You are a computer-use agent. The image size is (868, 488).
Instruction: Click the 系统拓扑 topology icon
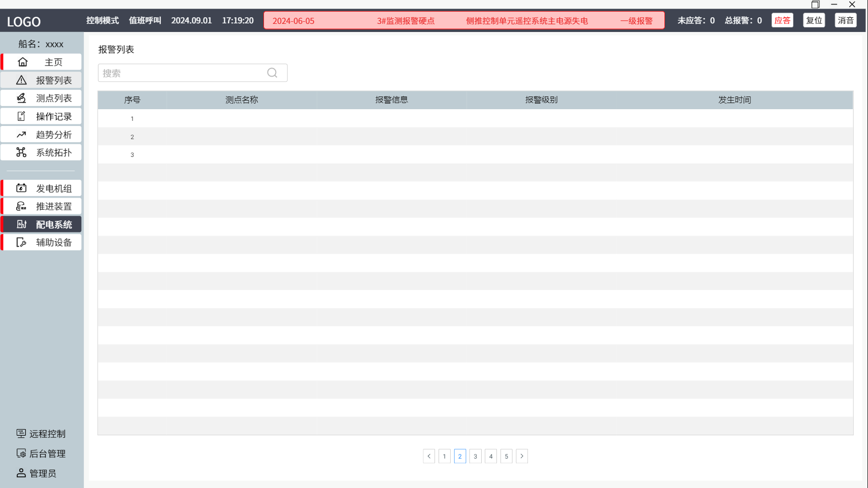(x=21, y=152)
